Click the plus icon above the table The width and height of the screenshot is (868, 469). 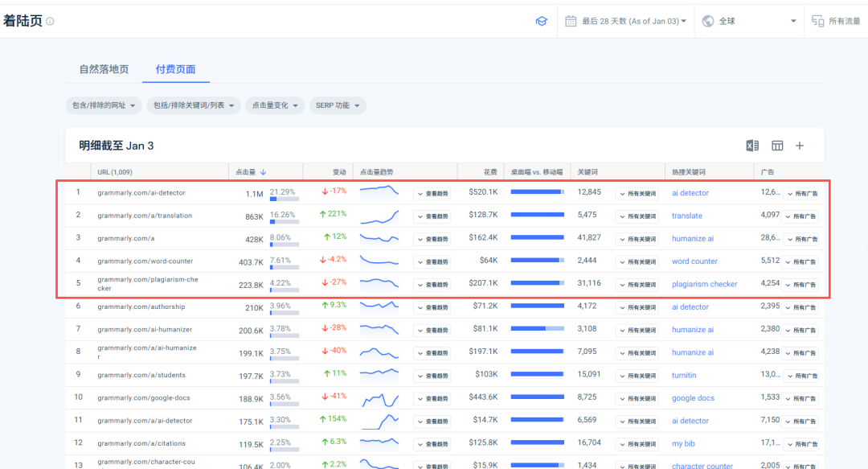click(800, 146)
